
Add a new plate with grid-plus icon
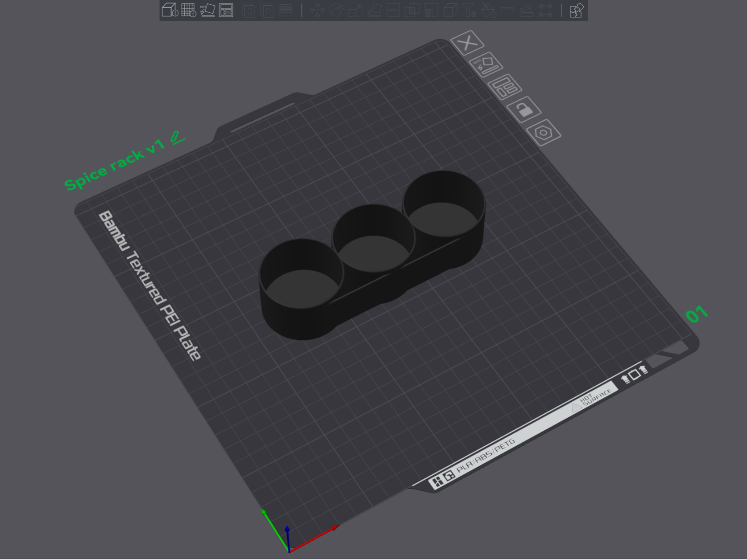189,10
